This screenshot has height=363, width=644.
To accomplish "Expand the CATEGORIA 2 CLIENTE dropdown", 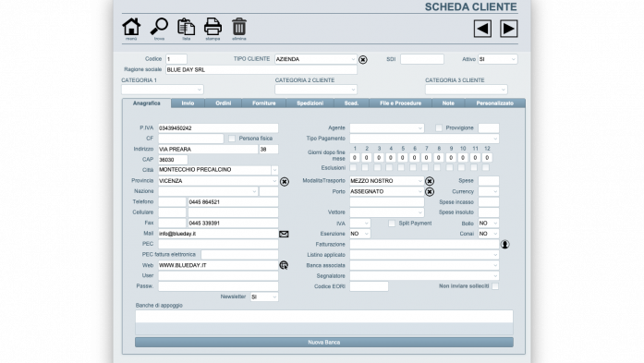I will coord(316,89).
